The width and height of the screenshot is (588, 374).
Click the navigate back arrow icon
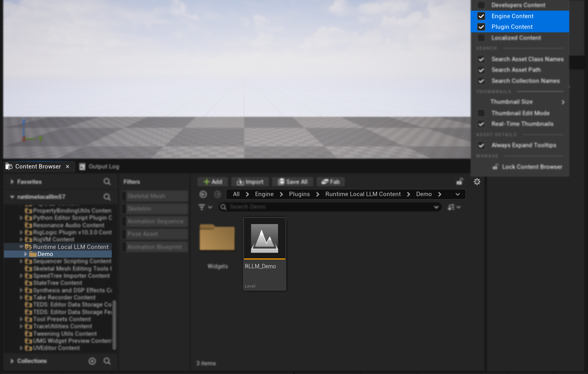tap(203, 194)
